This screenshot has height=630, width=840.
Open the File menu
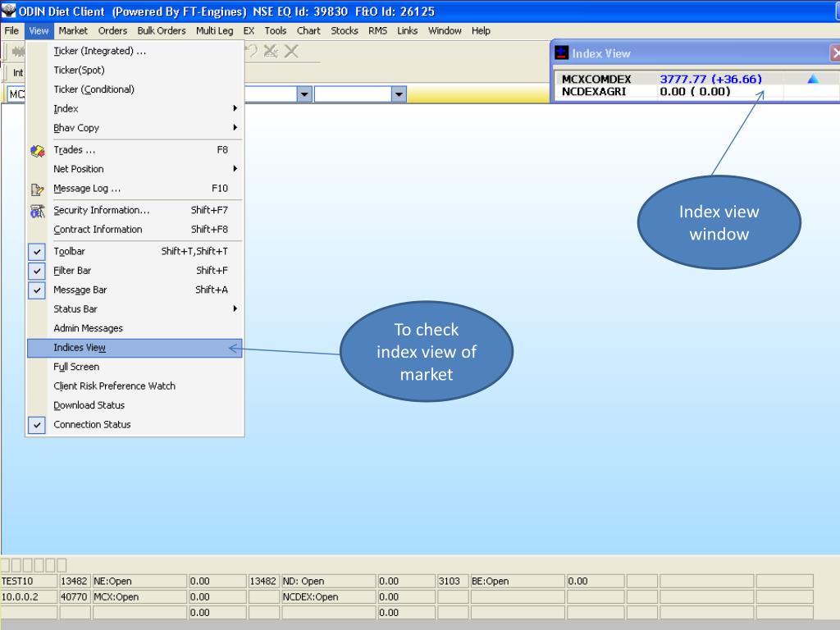click(x=11, y=30)
